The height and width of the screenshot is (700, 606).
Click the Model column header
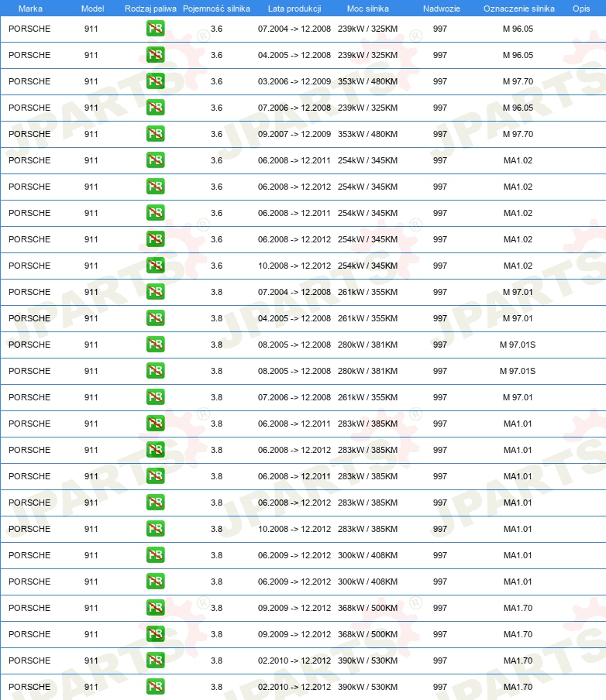[92, 9]
